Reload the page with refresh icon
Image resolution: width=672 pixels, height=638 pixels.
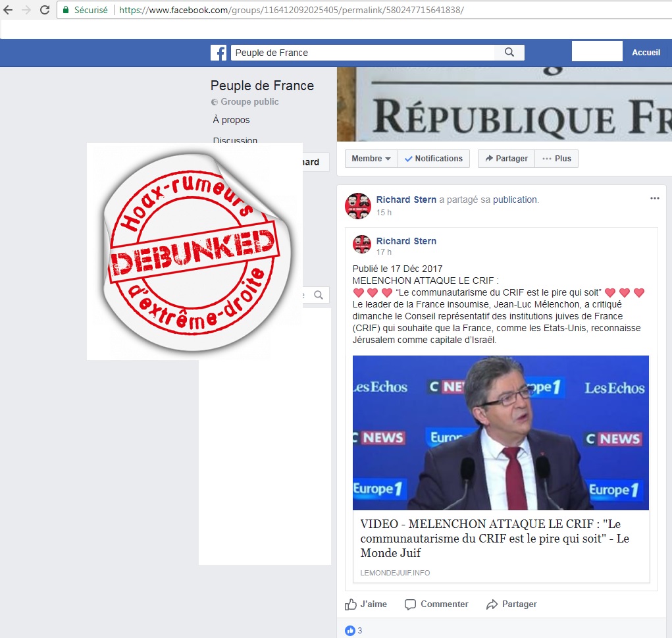click(45, 10)
